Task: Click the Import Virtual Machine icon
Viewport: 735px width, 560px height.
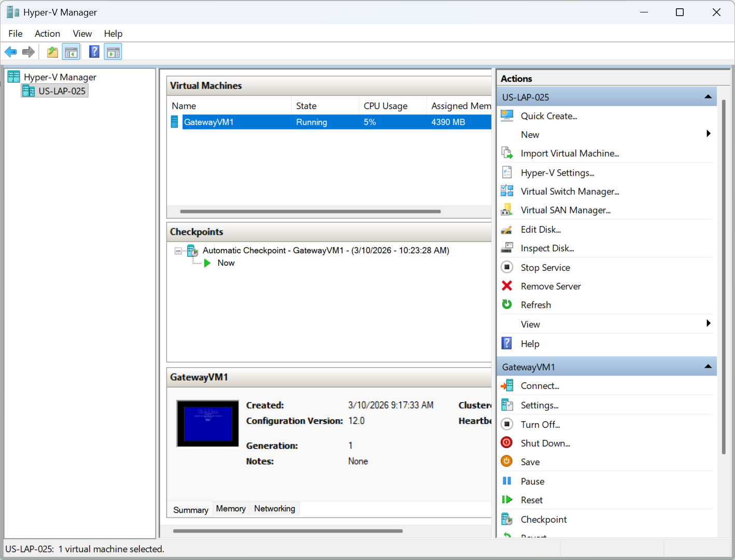Action: pyautogui.click(x=507, y=153)
